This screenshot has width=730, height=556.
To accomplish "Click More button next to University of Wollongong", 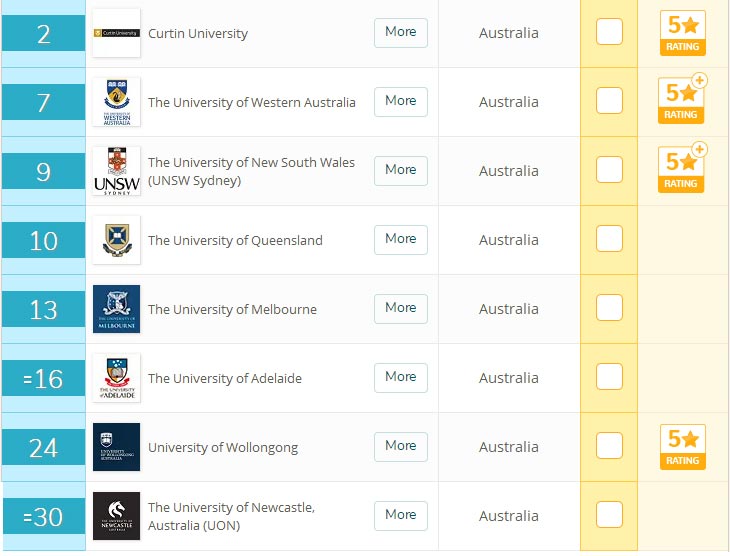I will tap(401, 447).
